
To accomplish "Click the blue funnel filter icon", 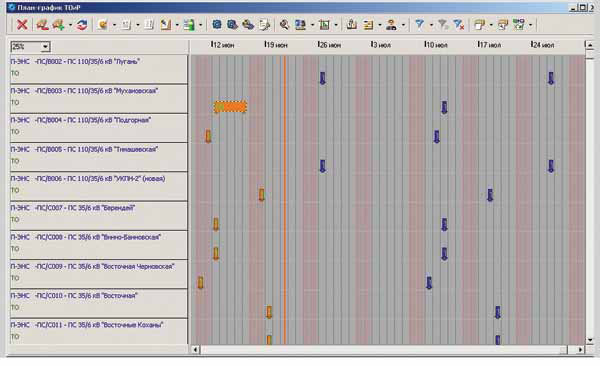I will tap(420, 25).
